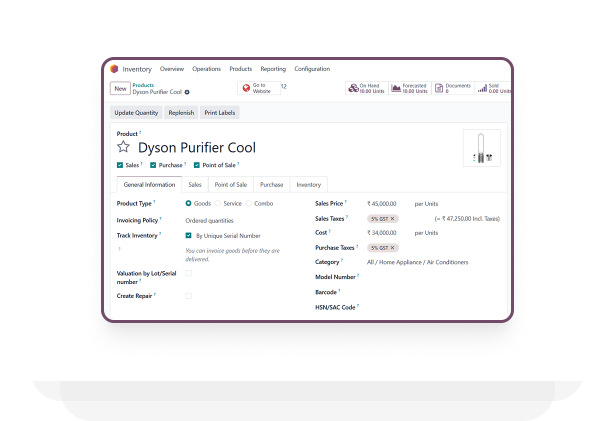Mark Dyson Purifier Cool as favorite star

[124, 147]
